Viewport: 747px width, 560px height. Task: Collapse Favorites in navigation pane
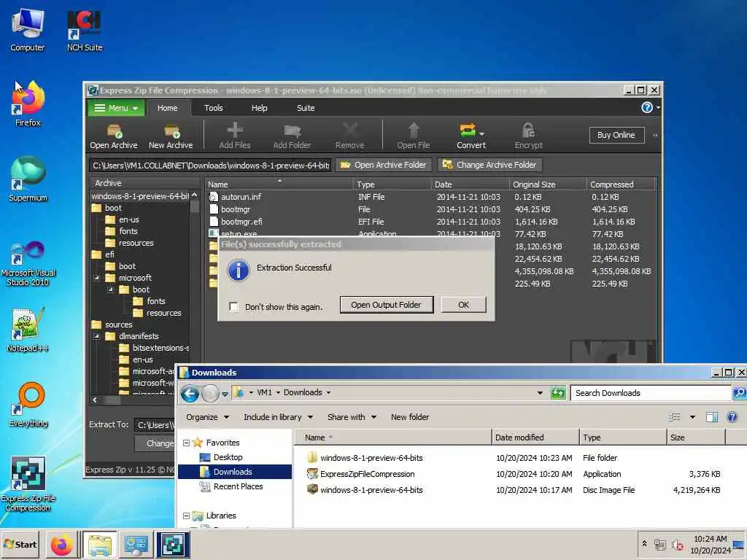point(186,443)
